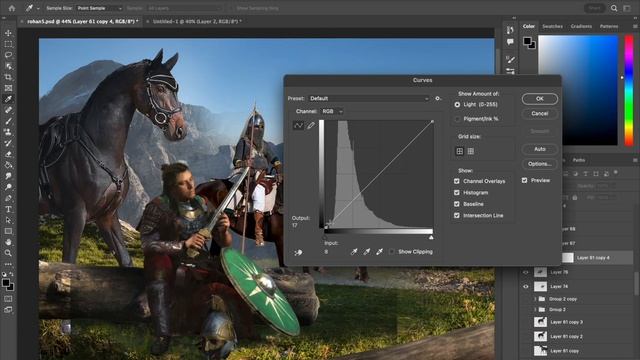Select the Eyedropper tool in toolbar
Screen dimensions: 640x360
8,99
